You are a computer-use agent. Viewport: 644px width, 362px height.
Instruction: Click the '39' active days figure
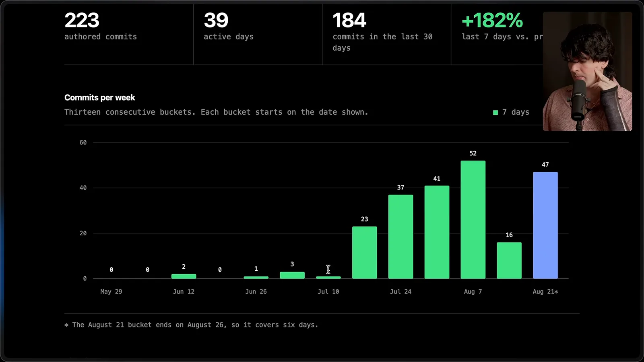pos(216,20)
